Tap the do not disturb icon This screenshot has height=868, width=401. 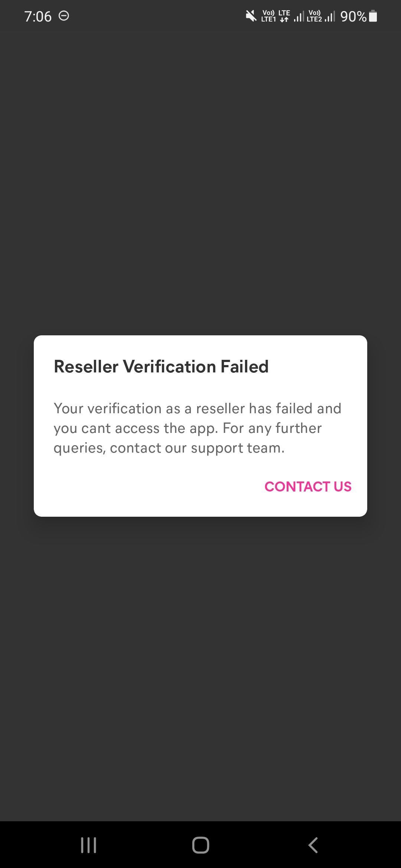click(x=64, y=16)
